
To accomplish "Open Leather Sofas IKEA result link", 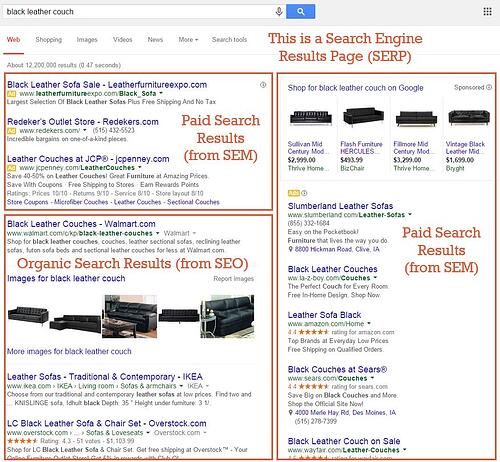I will [105, 377].
